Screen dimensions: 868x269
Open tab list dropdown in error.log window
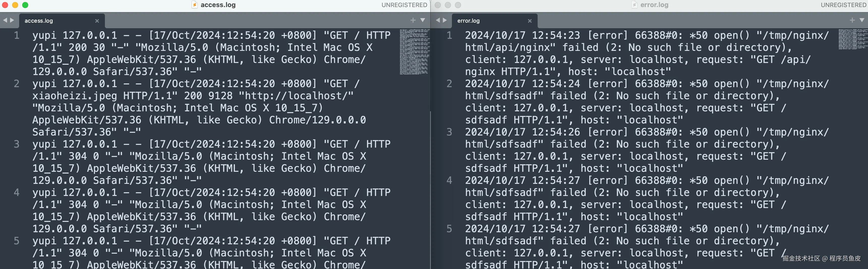(862, 20)
